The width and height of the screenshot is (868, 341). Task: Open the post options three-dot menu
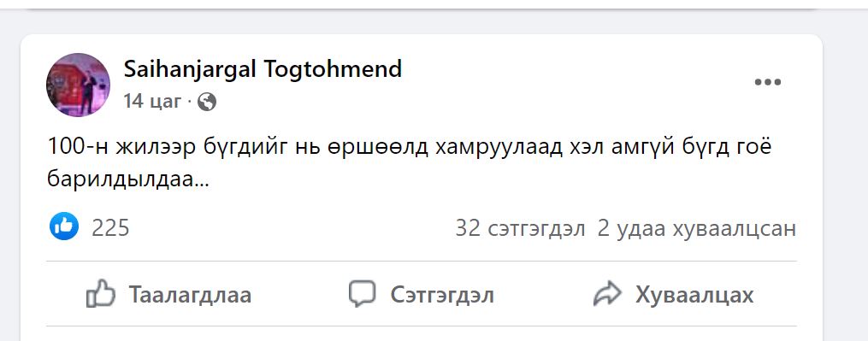coord(767,83)
